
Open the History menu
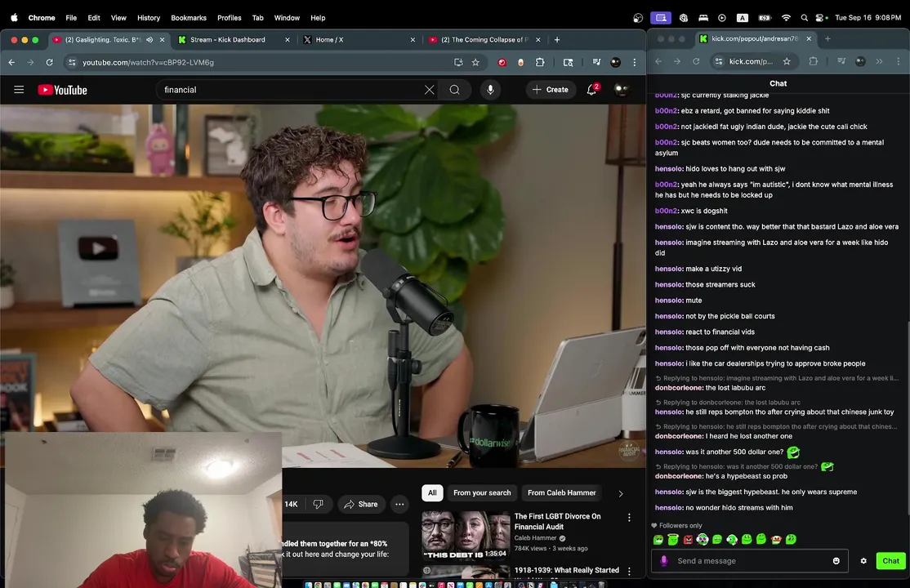[149, 18]
